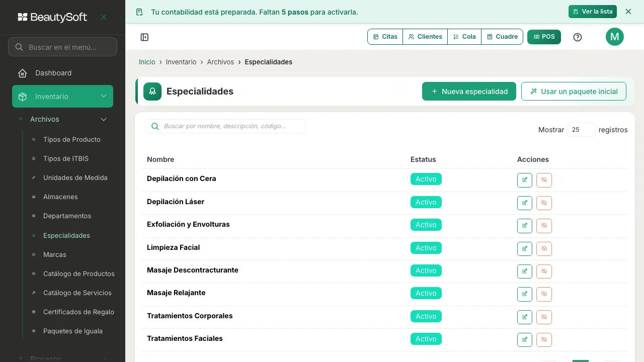Click Nueva especialidad button
Screen dimensions: 644x362
pyautogui.click(x=469, y=92)
